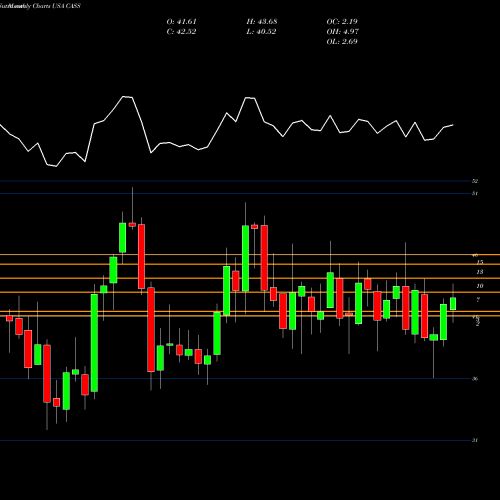
Task: Click the price axis label '52'
Action: (475, 181)
